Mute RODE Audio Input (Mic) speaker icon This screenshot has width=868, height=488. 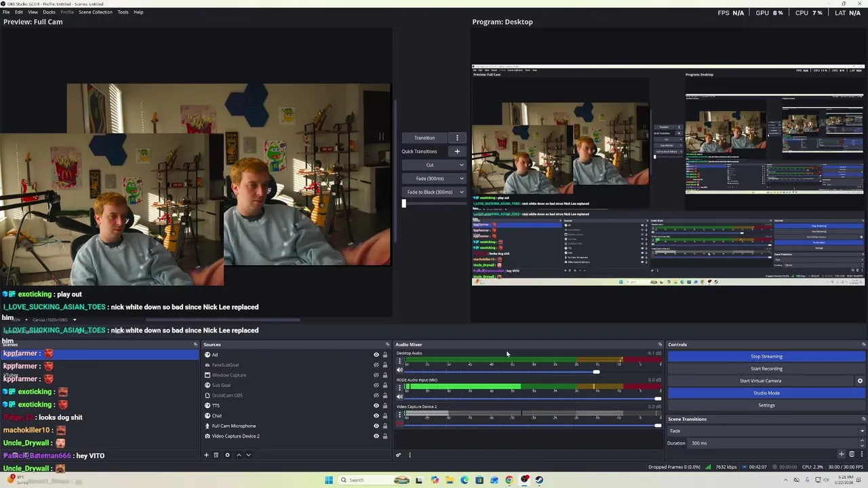[x=399, y=396]
